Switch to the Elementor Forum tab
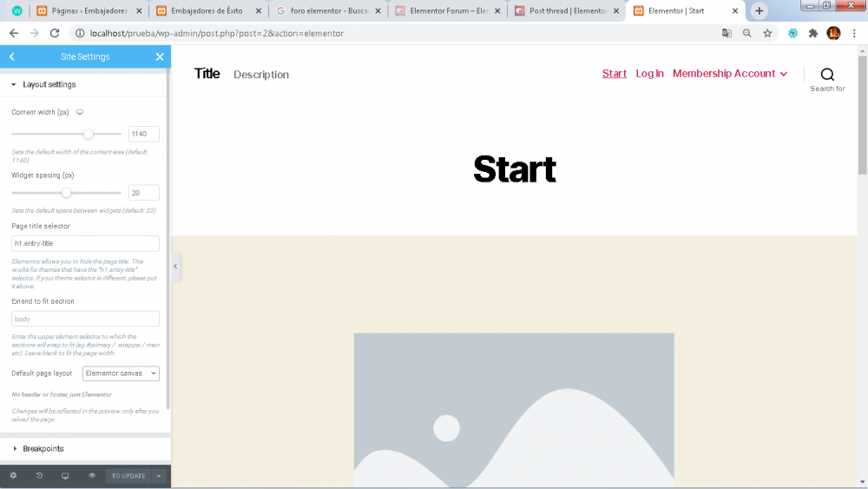Screen dimensions: 868x489 (446, 10)
